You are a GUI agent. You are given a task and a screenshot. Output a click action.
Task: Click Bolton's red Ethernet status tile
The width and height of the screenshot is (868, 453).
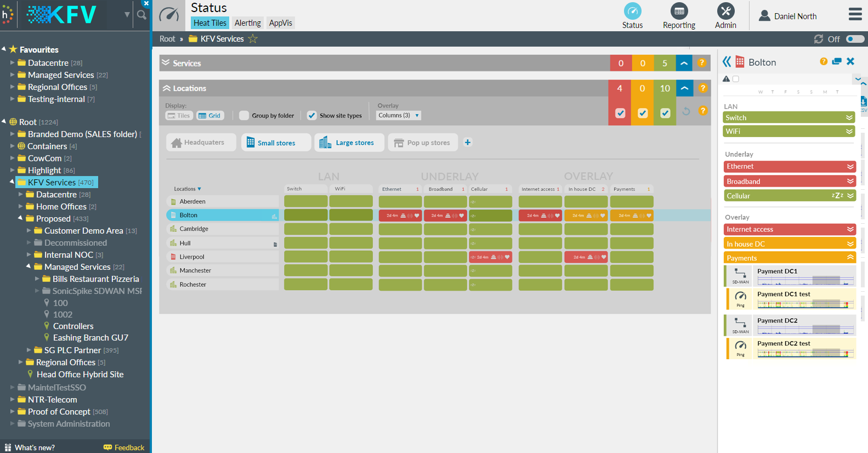tap(400, 216)
